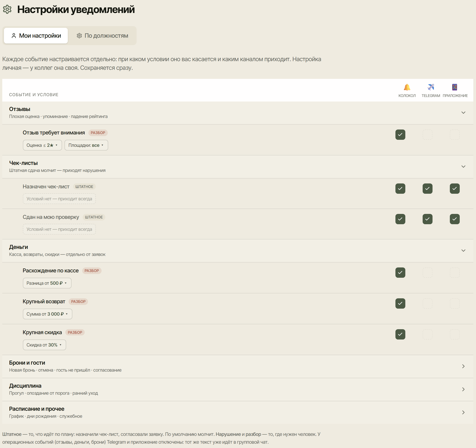Screen dimensions: 476x448
Task: Collapse the Чек-листы section chevron
Action: (463, 167)
